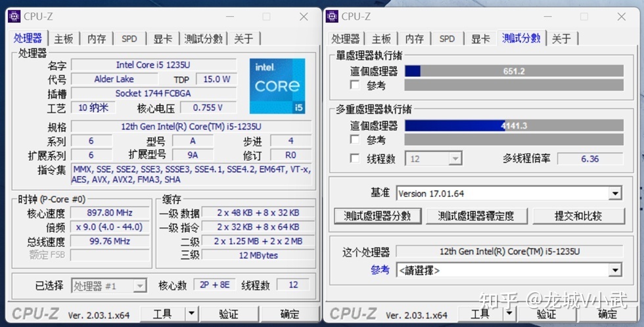Click the 插槽 field Socket 1744 FCBGA
644x327 pixels.
coord(154,93)
